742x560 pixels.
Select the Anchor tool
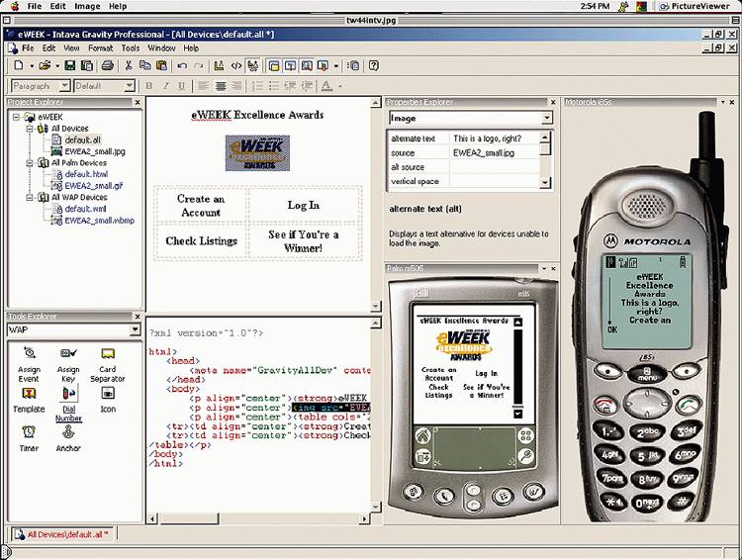pyautogui.click(x=68, y=438)
